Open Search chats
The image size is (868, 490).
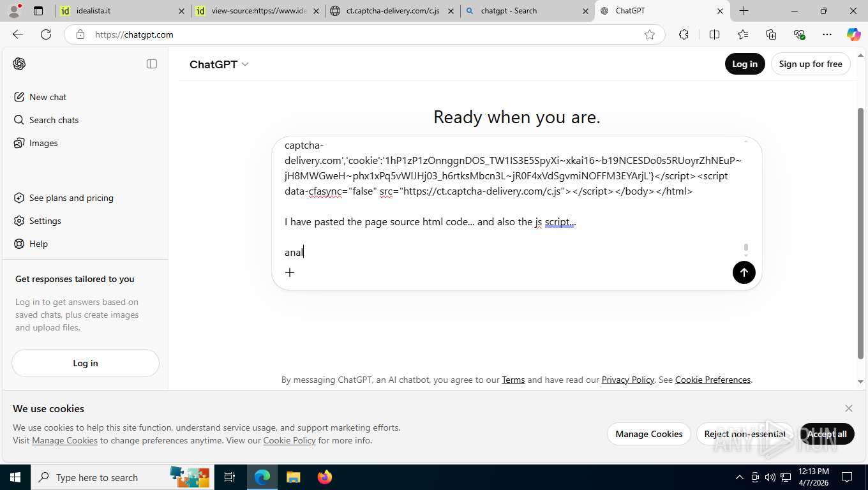coord(54,120)
